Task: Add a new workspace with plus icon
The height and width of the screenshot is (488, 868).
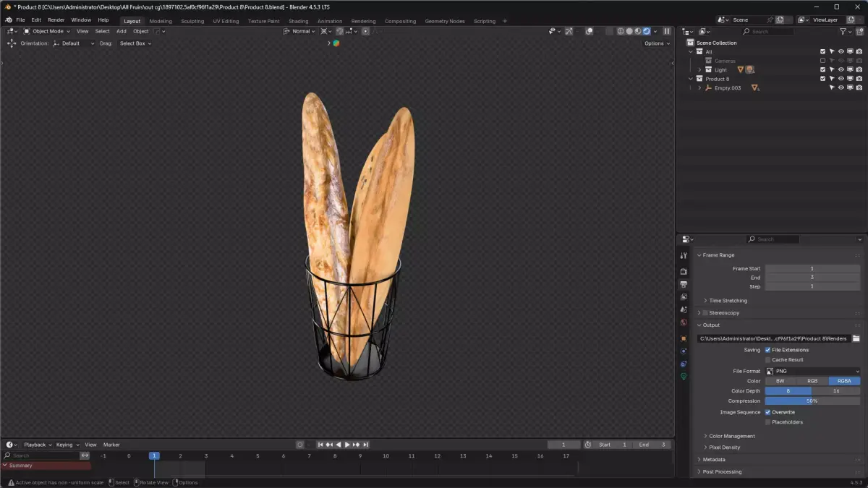Action: pos(505,21)
